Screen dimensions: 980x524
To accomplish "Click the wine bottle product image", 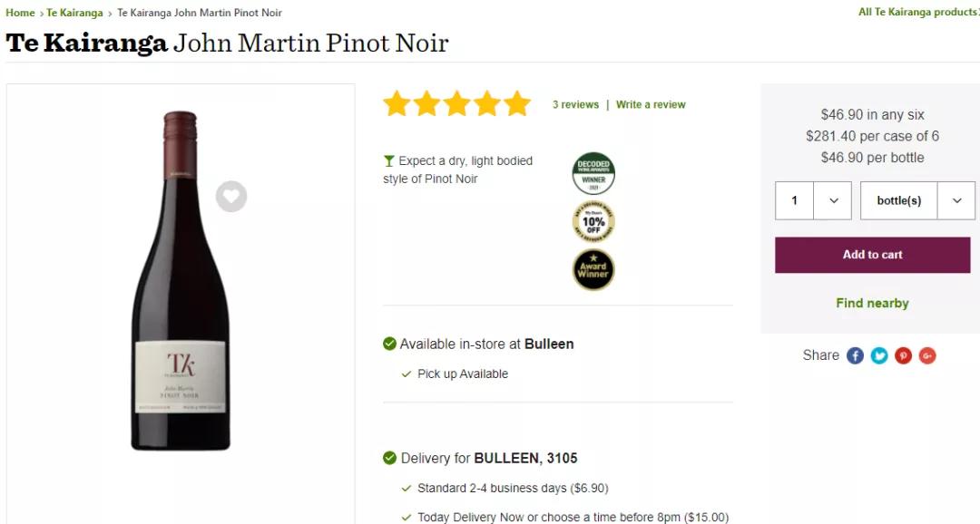I will click(x=180, y=281).
